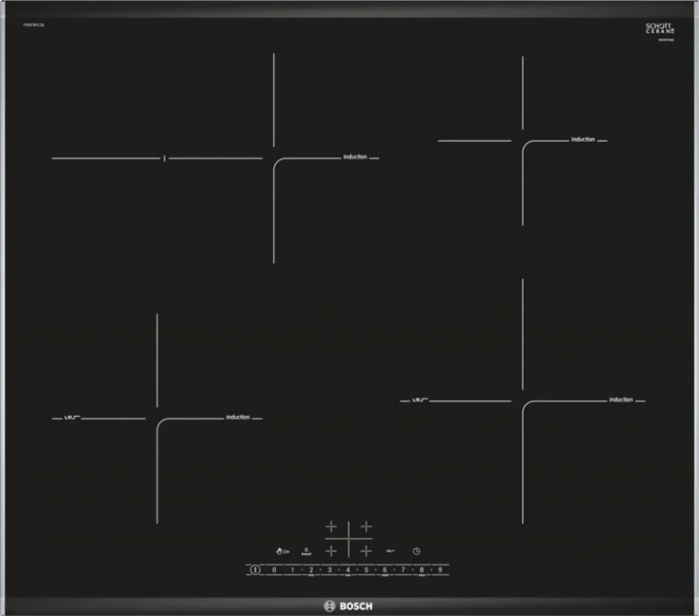Click the front-right zone frying sensor marking
The image size is (699, 616).
tap(420, 400)
